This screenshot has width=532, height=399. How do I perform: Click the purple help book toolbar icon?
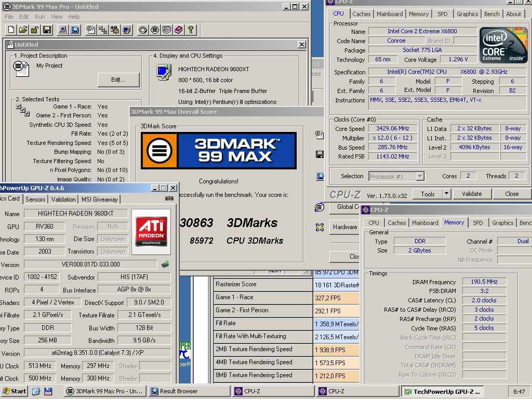click(179, 30)
